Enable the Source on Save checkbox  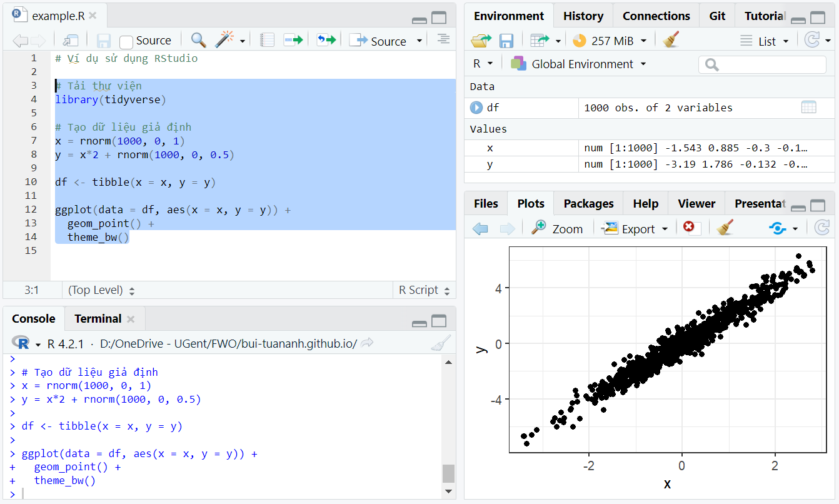tap(126, 42)
